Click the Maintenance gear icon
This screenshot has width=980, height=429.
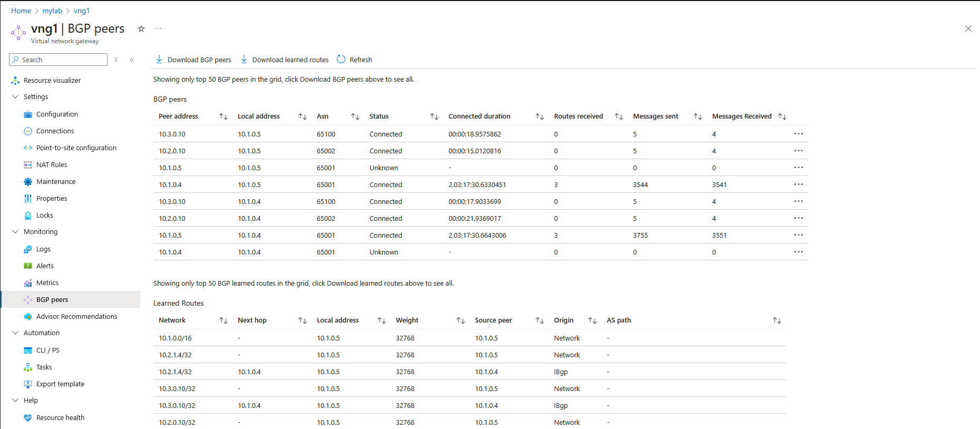click(x=28, y=182)
